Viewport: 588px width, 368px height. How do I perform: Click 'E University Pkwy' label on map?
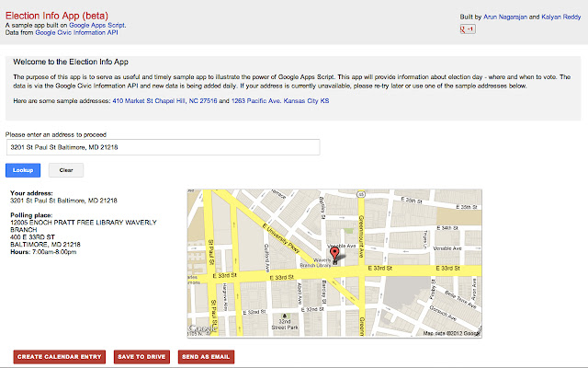tap(281, 238)
